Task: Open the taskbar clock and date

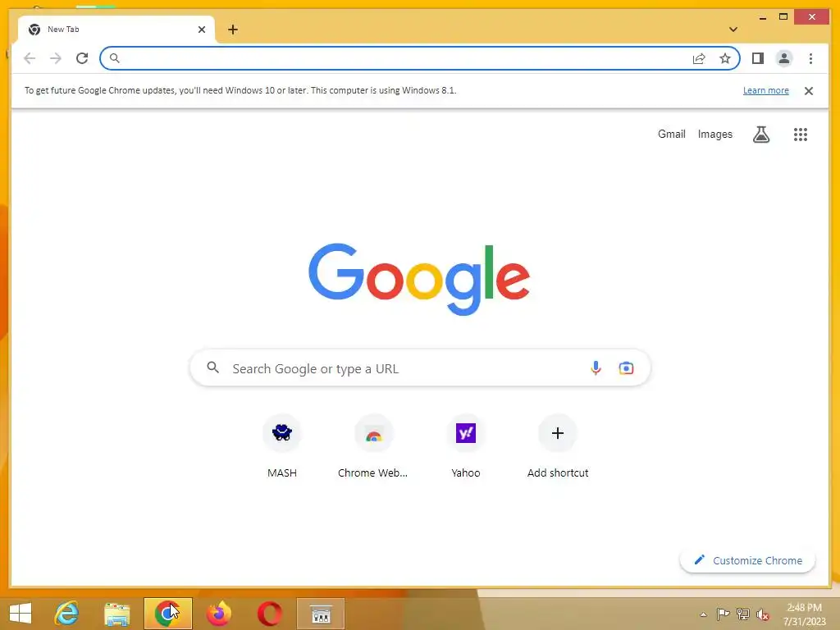Action: click(805, 614)
